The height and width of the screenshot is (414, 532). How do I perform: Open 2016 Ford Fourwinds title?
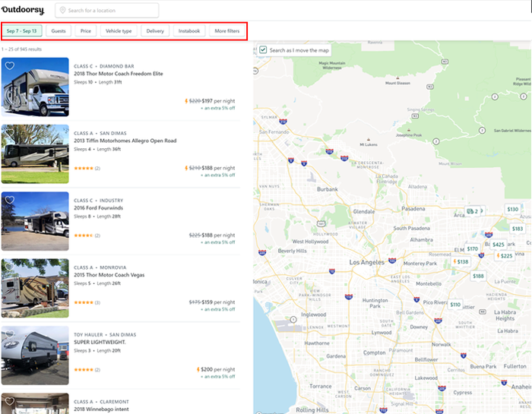[98, 208]
